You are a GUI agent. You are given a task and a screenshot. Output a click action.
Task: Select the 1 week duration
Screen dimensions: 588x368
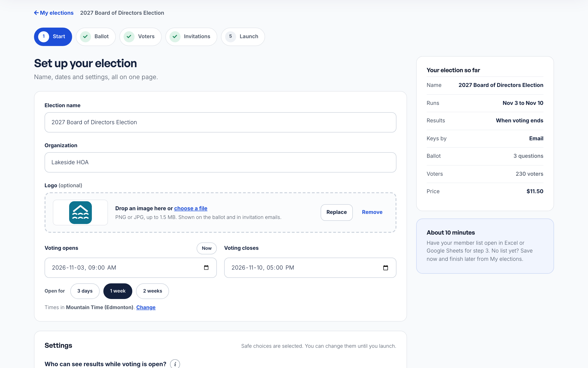coord(118,291)
